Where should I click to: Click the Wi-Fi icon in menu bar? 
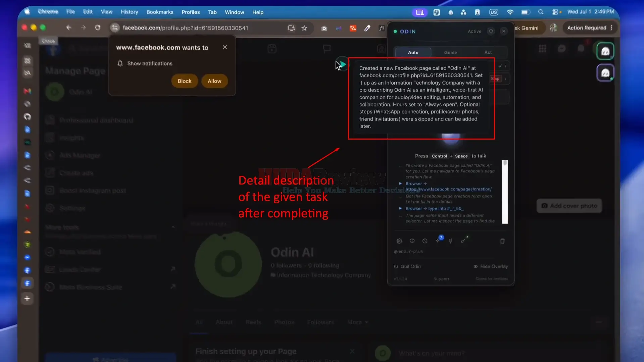(510, 12)
